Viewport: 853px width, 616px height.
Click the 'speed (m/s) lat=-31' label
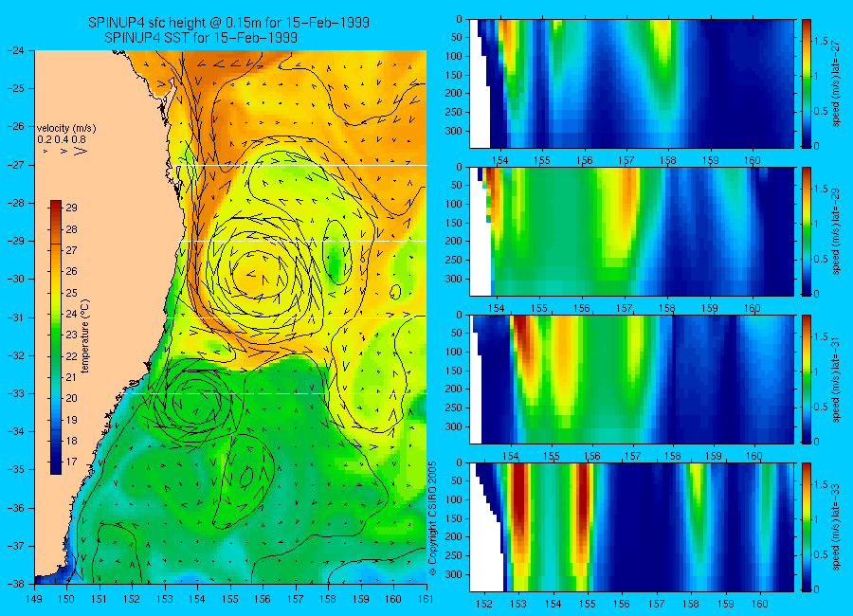[x=837, y=380]
